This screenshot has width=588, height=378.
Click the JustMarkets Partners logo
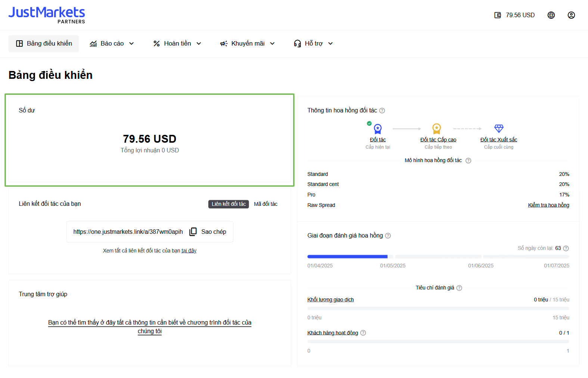point(47,15)
